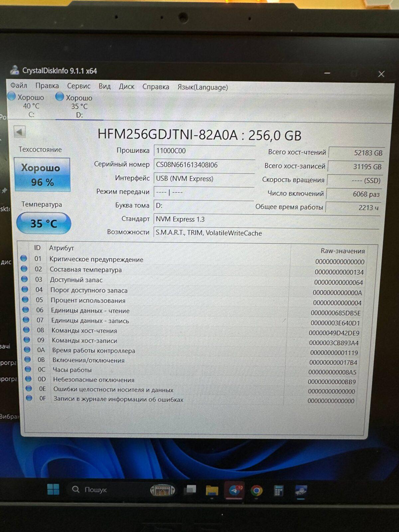This screenshot has width=399, height=532.
Task: Click the Стандарт field NVM Express 1.3
Action: pyautogui.click(x=266, y=219)
